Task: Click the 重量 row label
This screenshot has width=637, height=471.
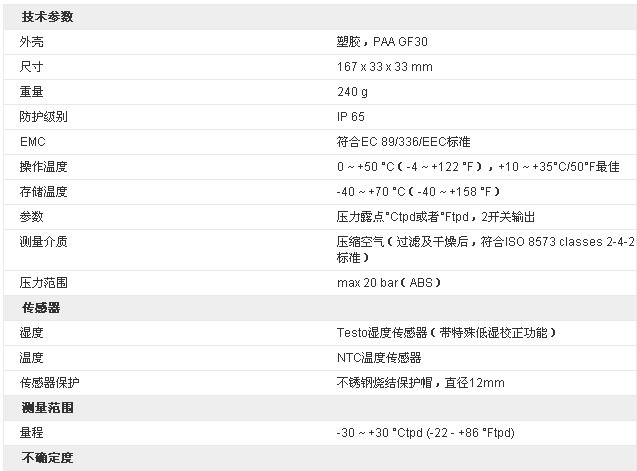Action: [x=31, y=92]
